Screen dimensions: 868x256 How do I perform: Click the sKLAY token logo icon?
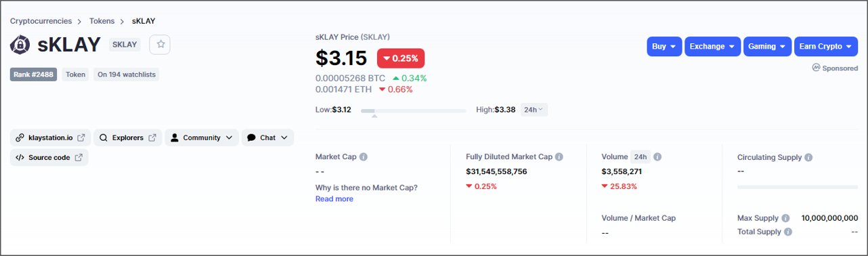point(20,45)
